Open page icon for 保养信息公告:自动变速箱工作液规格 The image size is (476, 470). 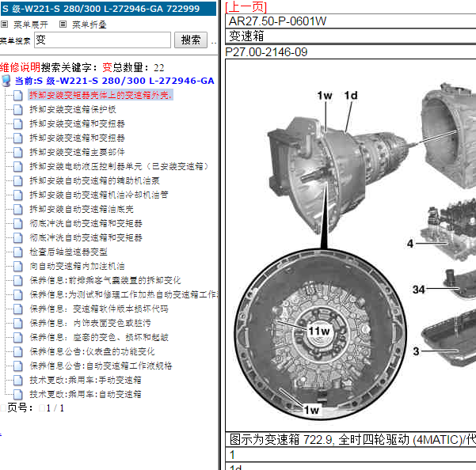18,366
